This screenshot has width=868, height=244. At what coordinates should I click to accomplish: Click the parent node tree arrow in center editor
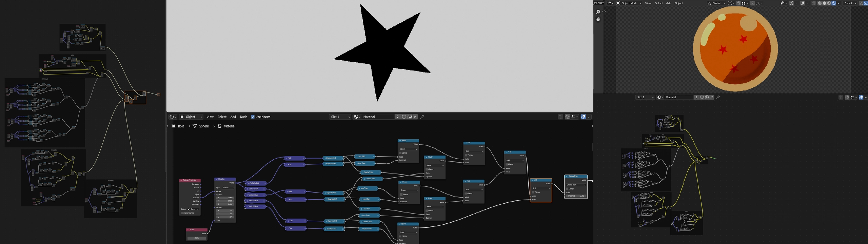[560, 117]
